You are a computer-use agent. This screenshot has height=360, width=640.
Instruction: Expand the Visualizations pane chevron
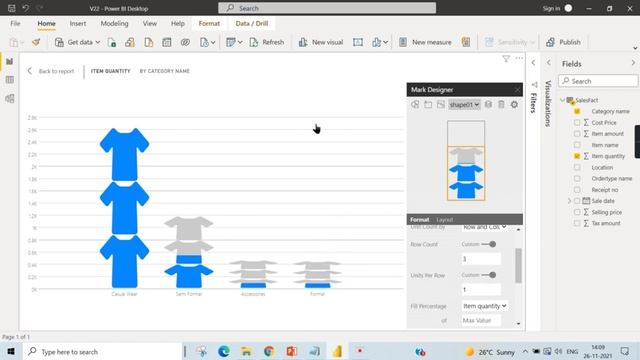coord(549,63)
